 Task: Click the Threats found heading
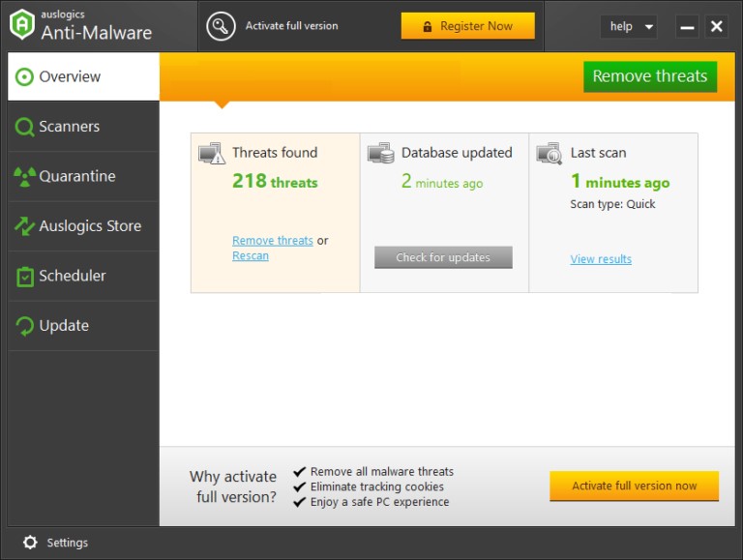(x=275, y=153)
